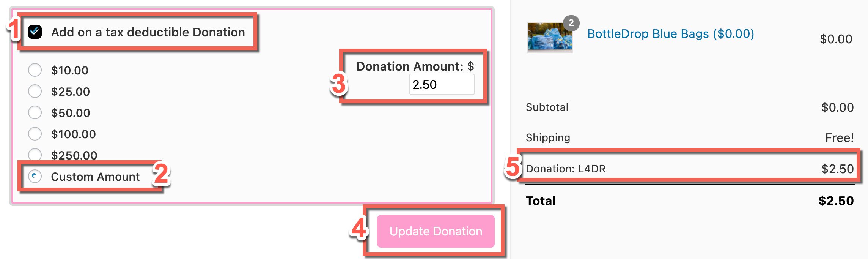Select the Custom Amount option
The height and width of the screenshot is (259, 868).
pyautogui.click(x=36, y=176)
